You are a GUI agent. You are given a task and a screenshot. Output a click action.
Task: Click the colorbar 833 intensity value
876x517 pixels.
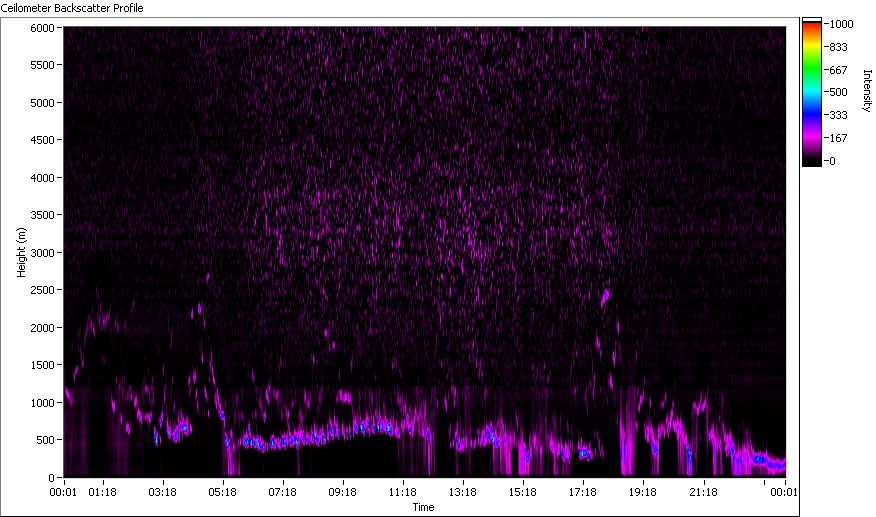click(x=839, y=47)
